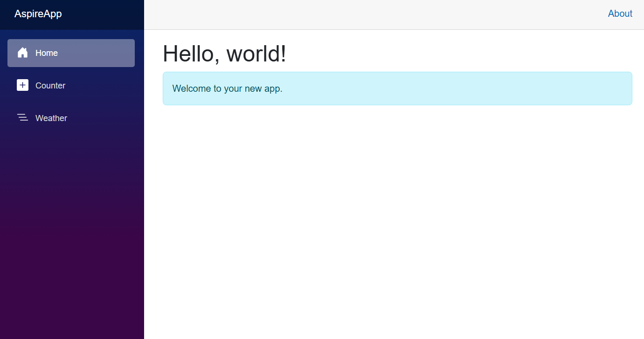Click the house icon beside Home
The image size is (644, 339).
coord(22,53)
